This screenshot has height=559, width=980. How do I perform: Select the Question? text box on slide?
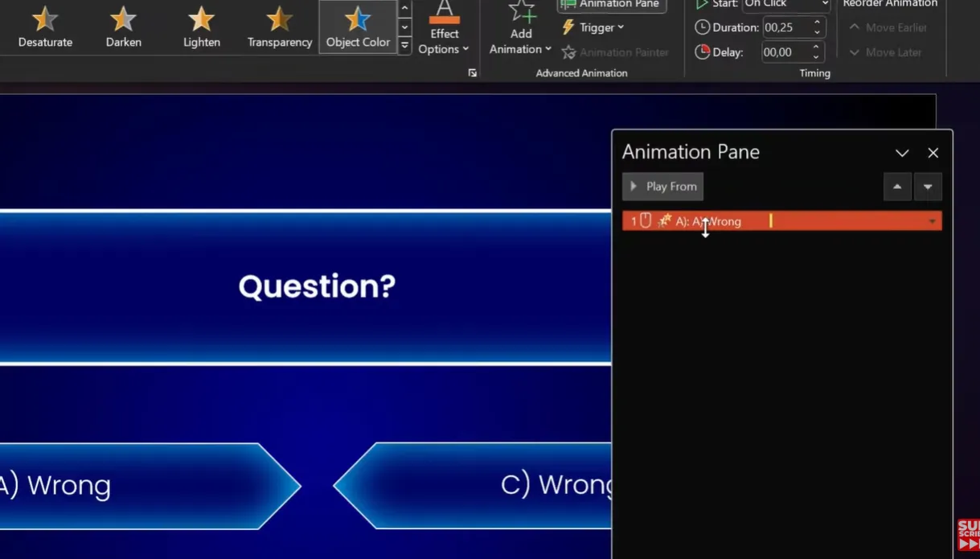tap(317, 287)
